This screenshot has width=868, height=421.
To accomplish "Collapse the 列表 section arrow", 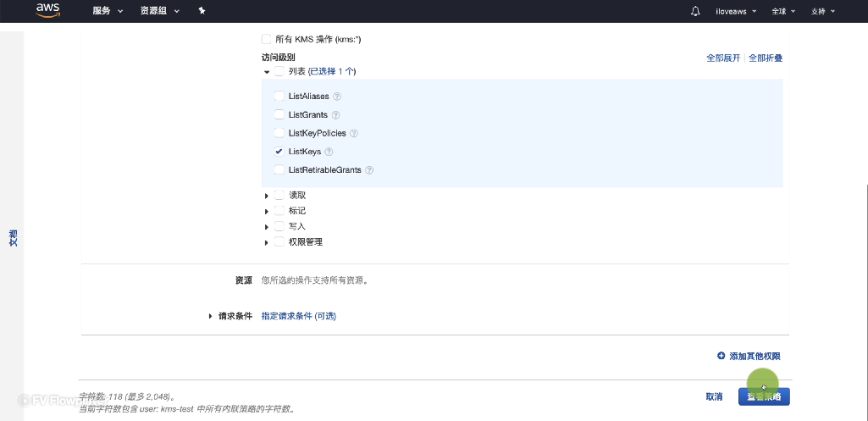I will (x=267, y=72).
